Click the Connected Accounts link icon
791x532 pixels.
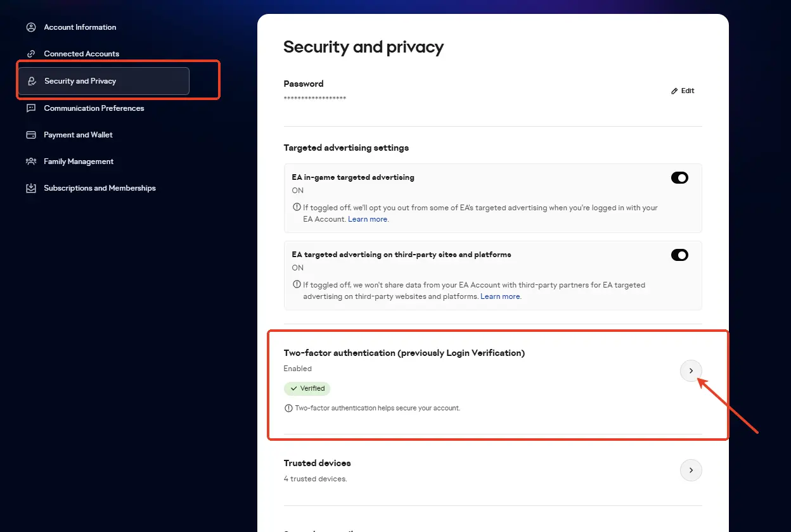click(x=30, y=54)
